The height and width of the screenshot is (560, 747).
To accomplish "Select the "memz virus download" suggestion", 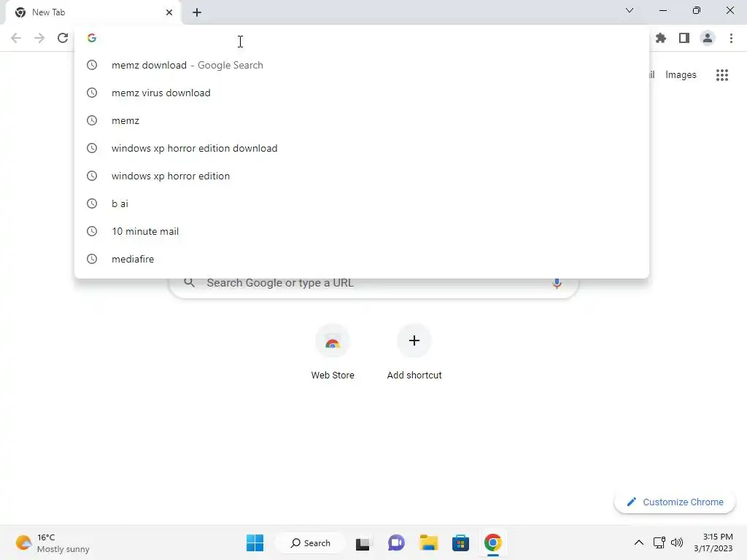I will [x=362, y=93].
